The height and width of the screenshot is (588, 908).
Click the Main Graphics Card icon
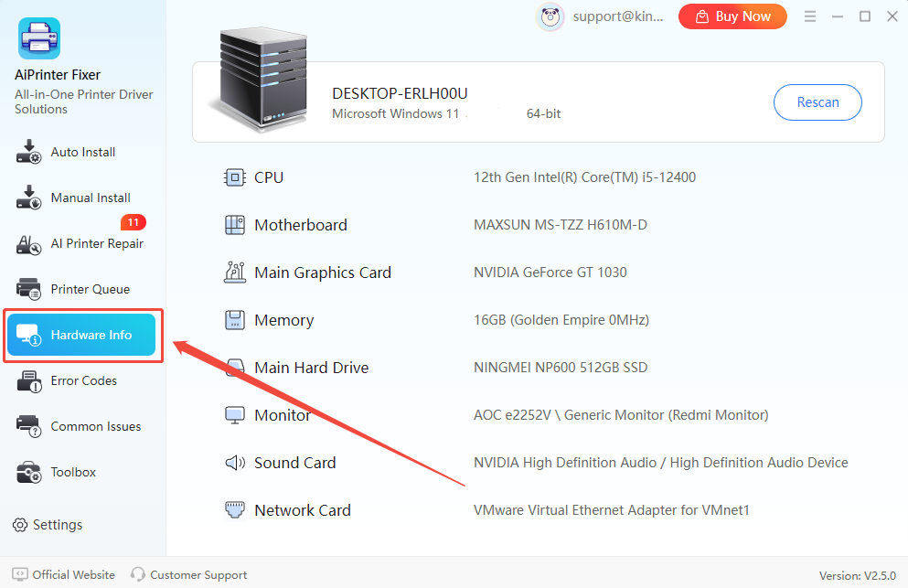(235, 273)
